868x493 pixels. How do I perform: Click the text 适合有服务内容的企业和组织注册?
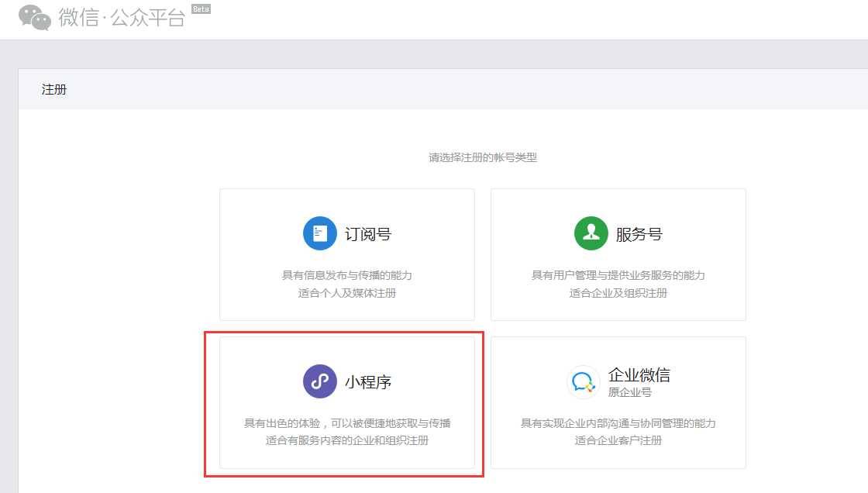pos(347,440)
